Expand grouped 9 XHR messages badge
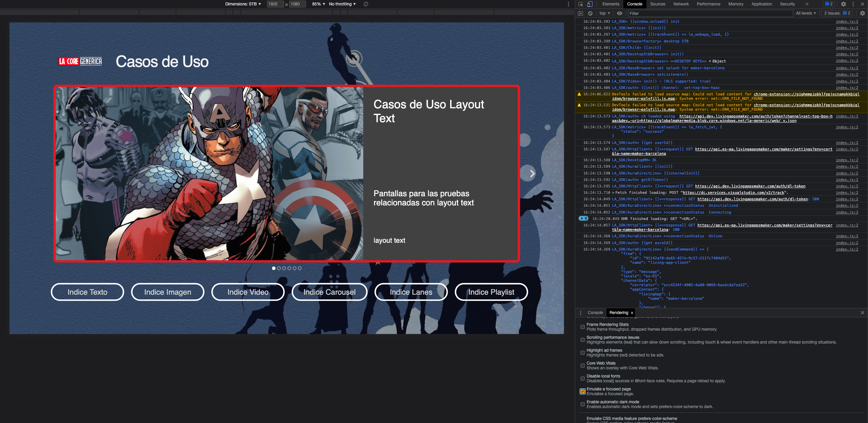The image size is (868, 423). click(x=583, y=219)
